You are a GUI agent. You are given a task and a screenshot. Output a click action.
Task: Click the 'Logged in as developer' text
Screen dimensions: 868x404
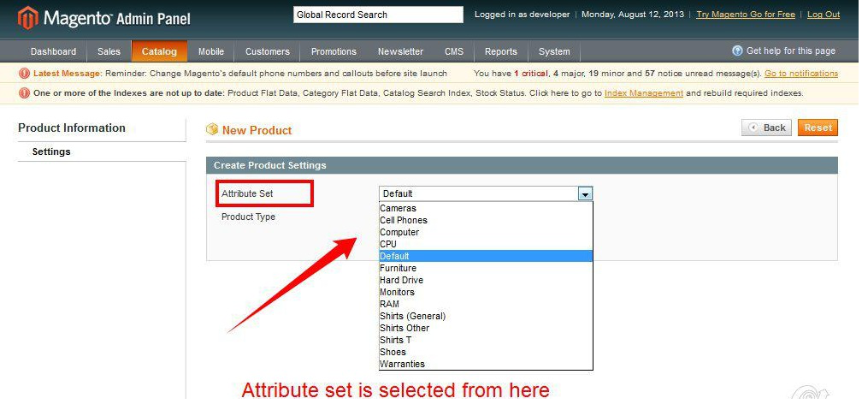522,15
